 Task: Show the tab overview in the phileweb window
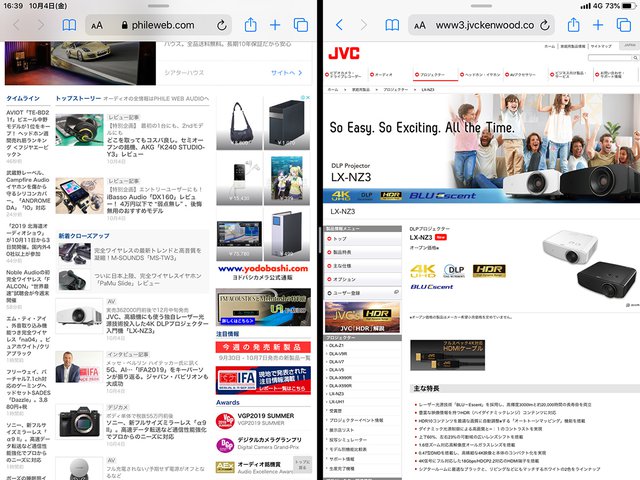[301, 25]
